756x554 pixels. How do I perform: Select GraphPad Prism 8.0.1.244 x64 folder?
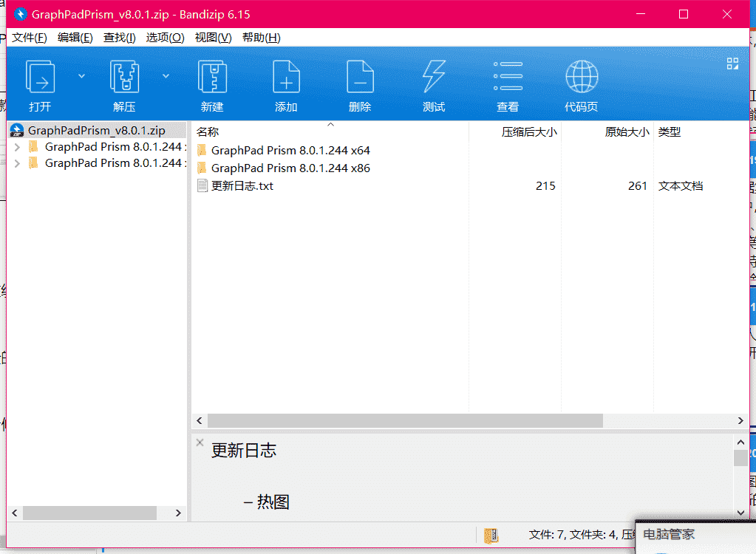pyautogui.click(x=290, y=150)
